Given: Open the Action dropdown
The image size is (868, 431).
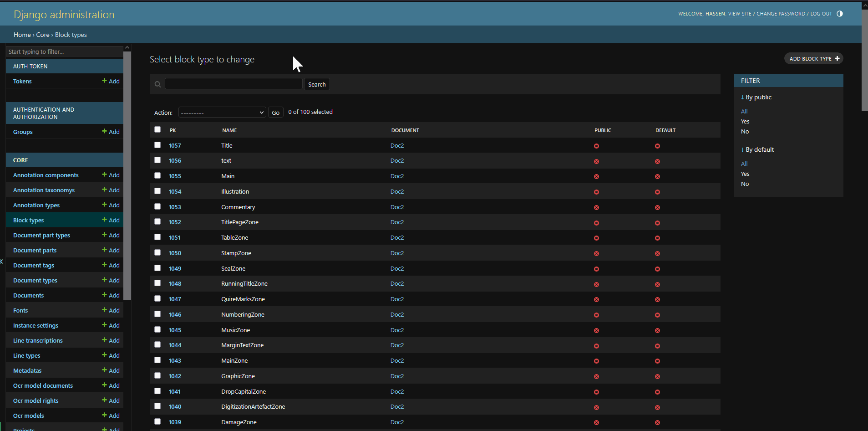Looking at the screenshot, I should click(222, 113).
